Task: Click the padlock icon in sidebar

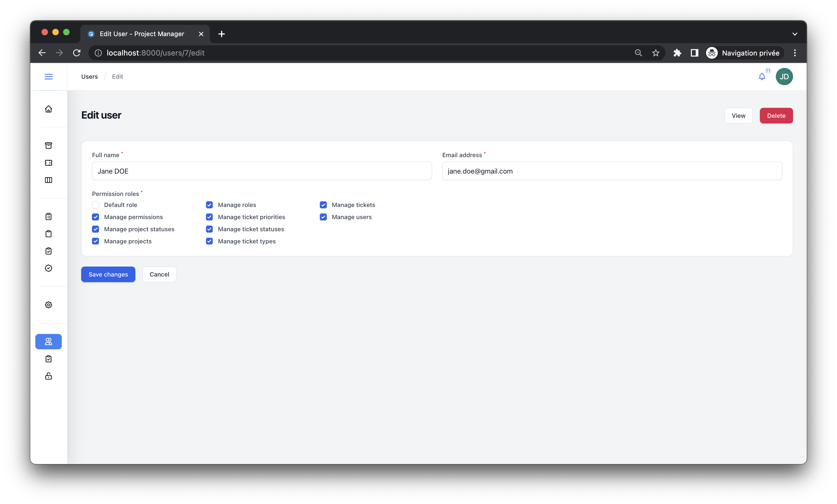Action: (x=49, y=376)
